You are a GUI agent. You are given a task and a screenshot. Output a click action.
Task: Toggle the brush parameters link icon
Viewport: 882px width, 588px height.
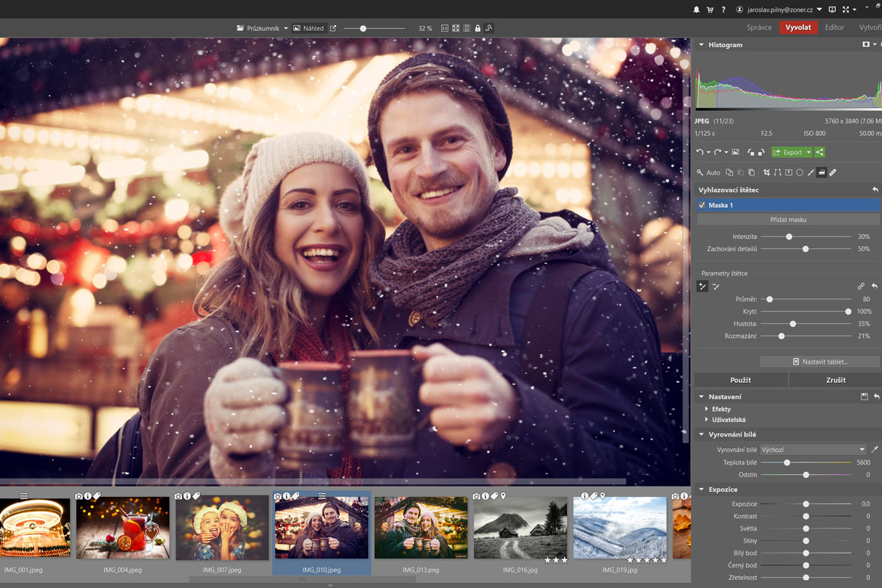tap(861, 287)
